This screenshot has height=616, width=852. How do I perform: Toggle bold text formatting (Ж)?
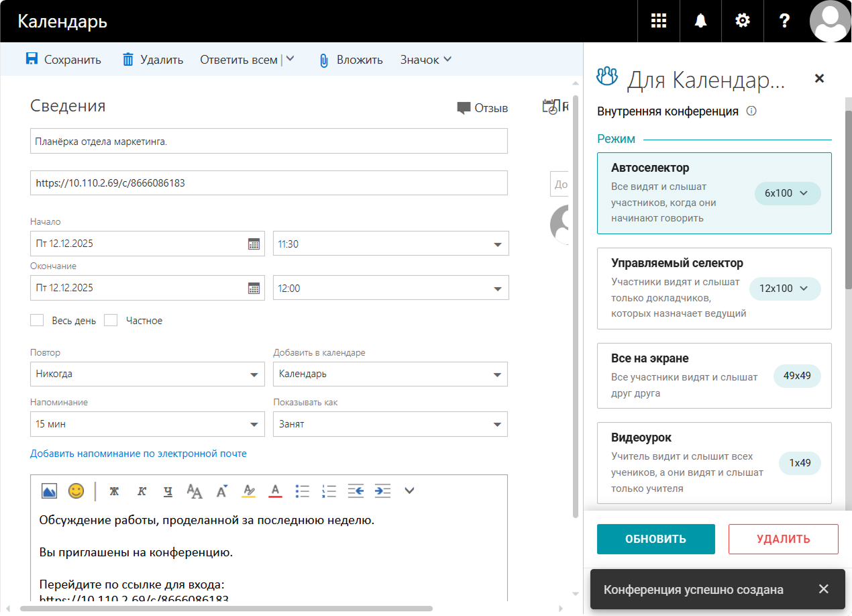pos(113,491)
